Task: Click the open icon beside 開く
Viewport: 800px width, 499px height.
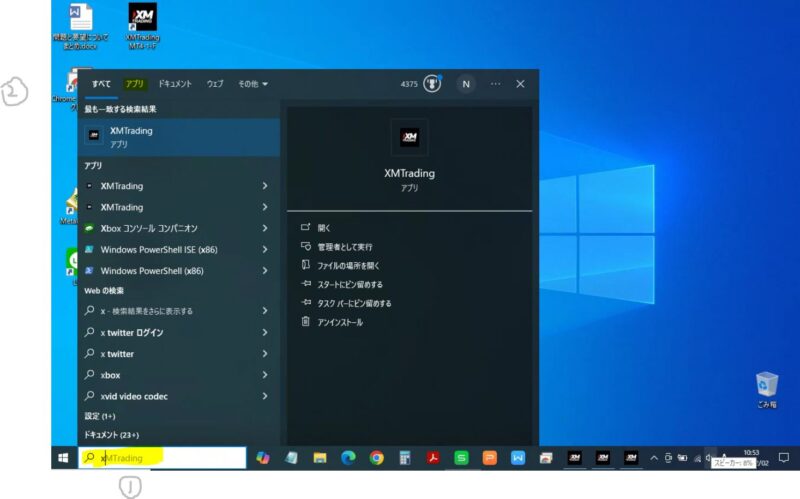Action: pos(306,227)
